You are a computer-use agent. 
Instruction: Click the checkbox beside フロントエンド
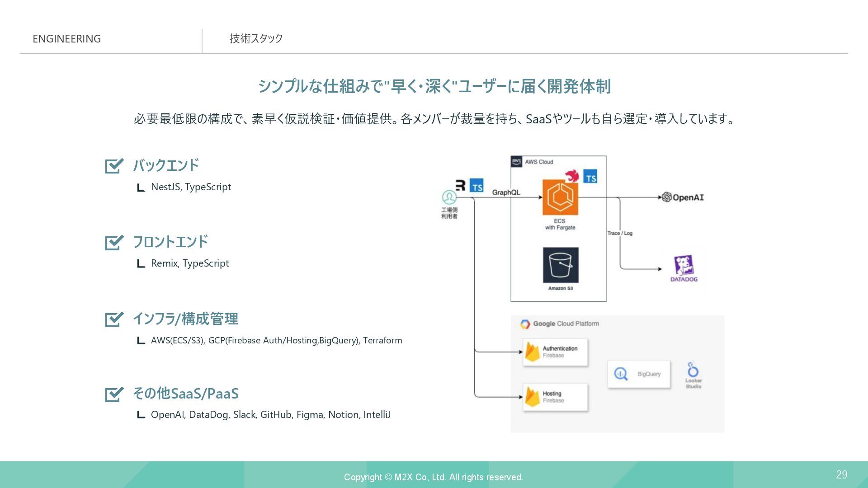[114, 243]
